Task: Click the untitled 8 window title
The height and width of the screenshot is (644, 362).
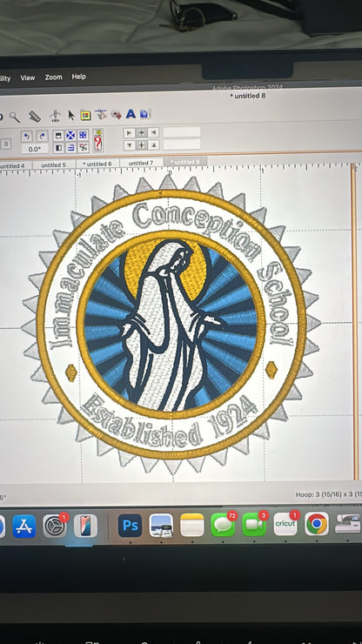Action: [248, 96]
